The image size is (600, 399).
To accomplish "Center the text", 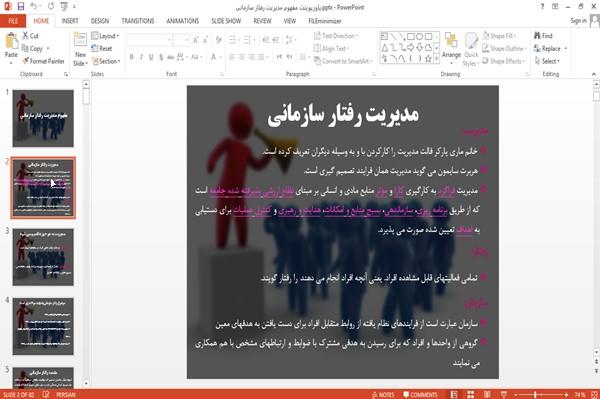I will [241, 57].
